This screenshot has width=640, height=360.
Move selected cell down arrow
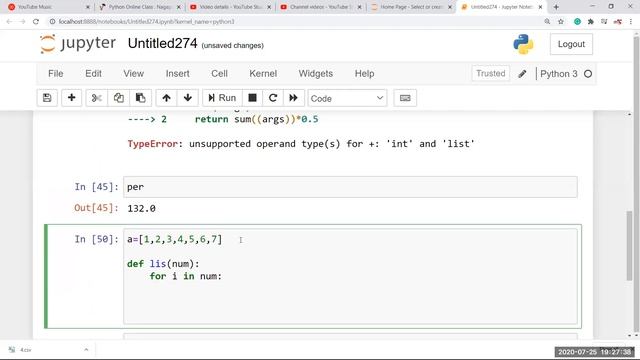coord(188,98)
